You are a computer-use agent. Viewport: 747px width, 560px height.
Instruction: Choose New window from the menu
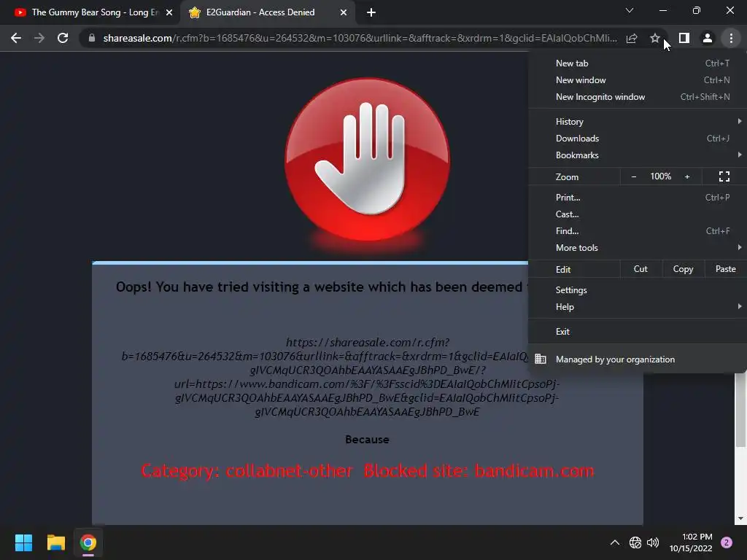point(638,80)
